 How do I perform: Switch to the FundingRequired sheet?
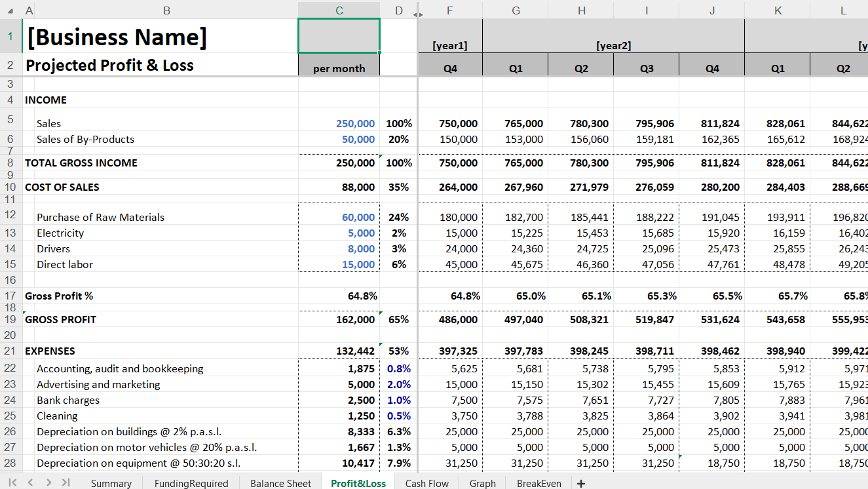coord(191,483)
